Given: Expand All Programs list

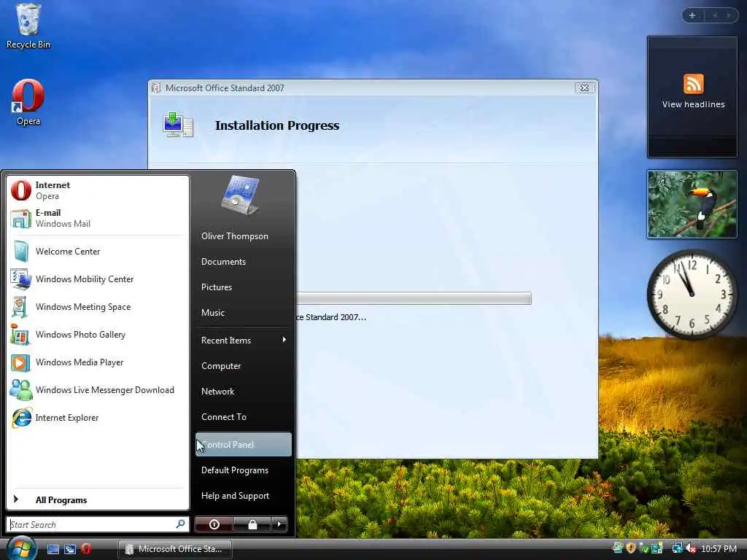Looking at the screenshot, I should click(x=98, y=499).
